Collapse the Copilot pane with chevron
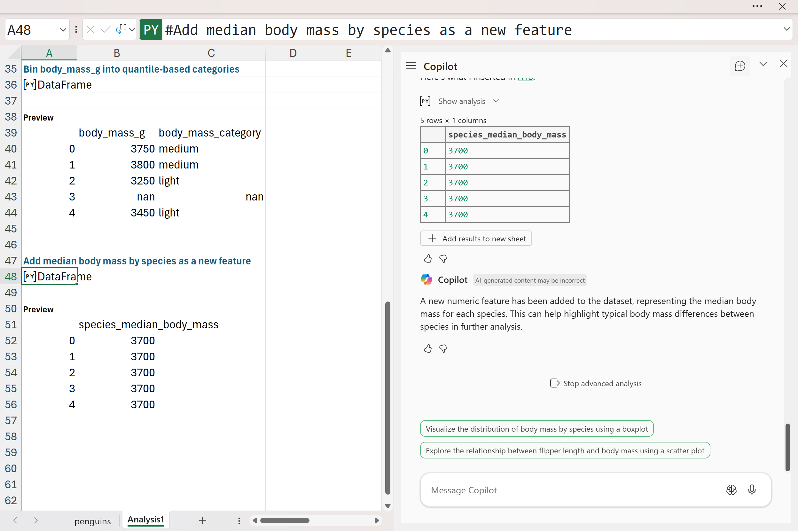The width and height of the screenshot is (798, 532). (x=763, y=64)
